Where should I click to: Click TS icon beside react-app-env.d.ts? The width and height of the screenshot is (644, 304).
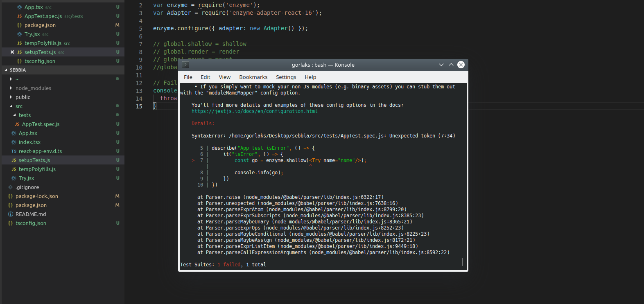click(14, 151)
